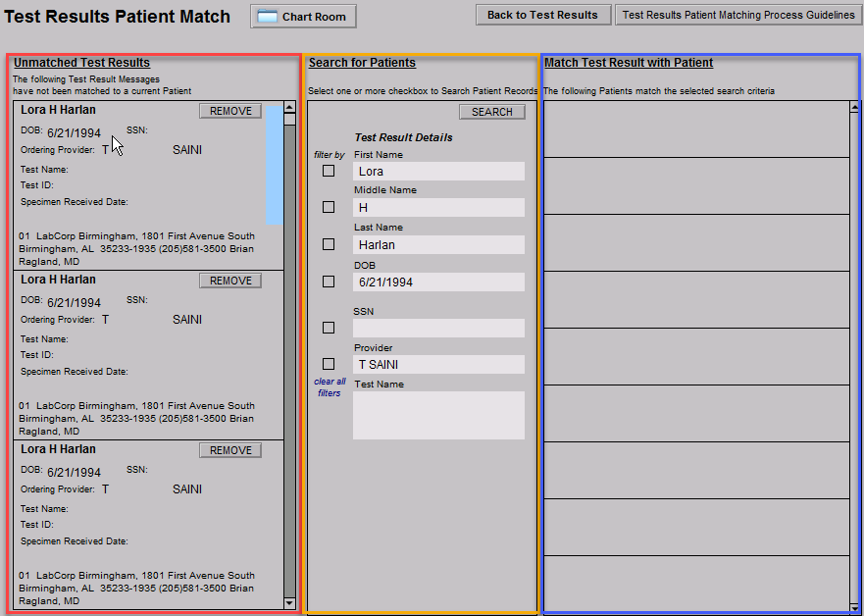Open Test Results Patient Matching Process Guidelines
Screen dimensions: 864x616
tap(738, 15)
